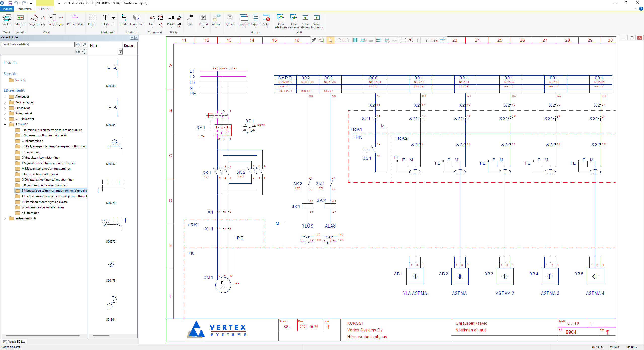644x350 pixels.
Task: Select the filter icon in the symbol panel
Action: 120,52
